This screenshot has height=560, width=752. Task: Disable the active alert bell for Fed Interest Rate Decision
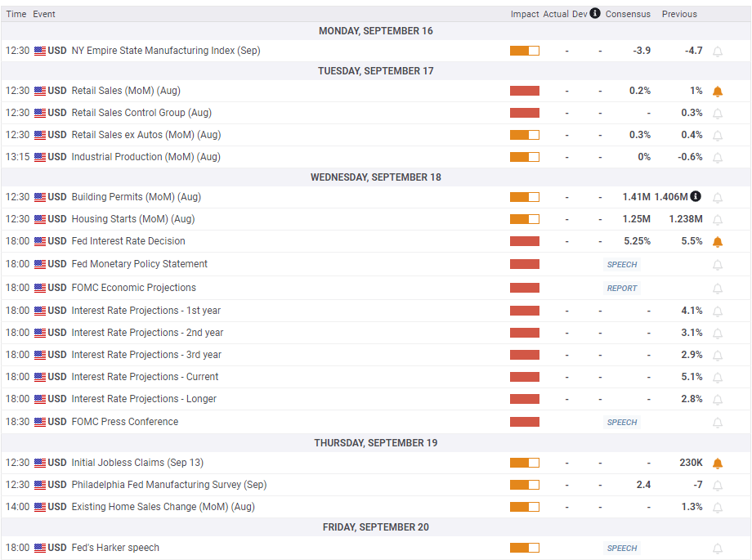[718, 242]
